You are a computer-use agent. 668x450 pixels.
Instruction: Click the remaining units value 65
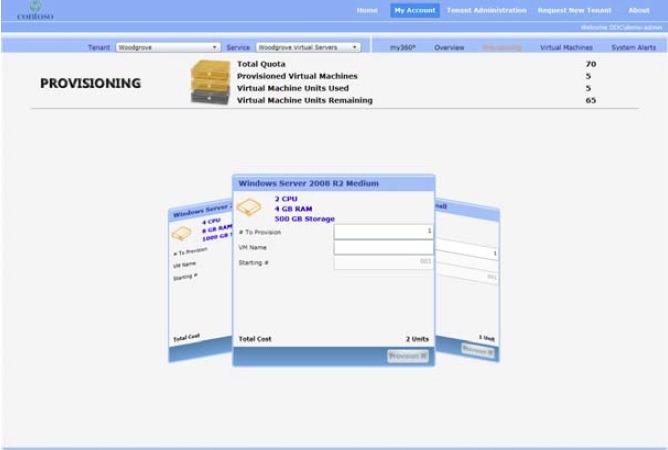click(590, 100)
